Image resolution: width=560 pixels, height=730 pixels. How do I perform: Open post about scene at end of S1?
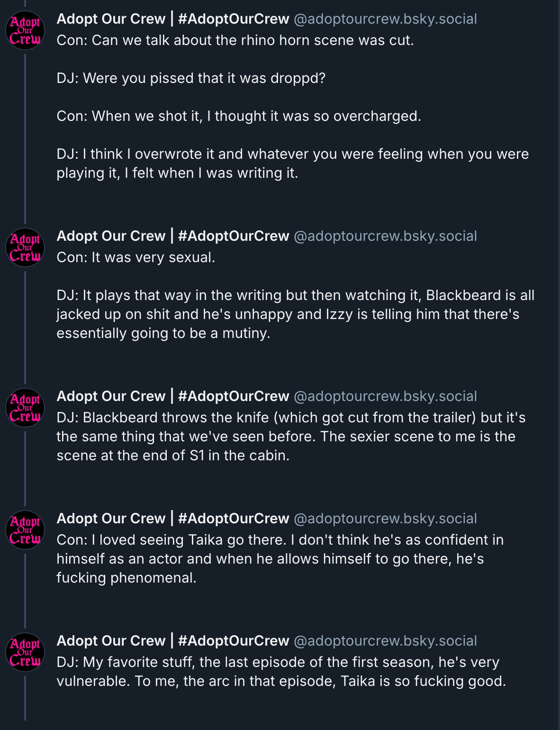pyautogui.click(x=284, y=437)
